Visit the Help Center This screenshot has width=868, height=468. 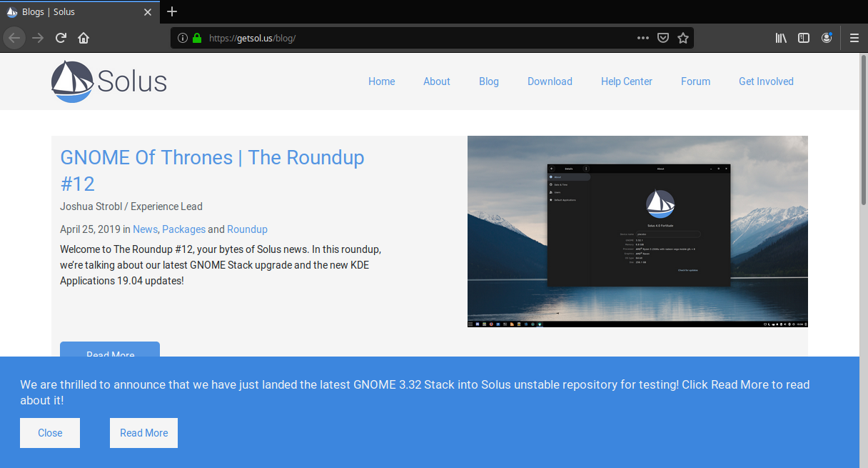point(627,81)
